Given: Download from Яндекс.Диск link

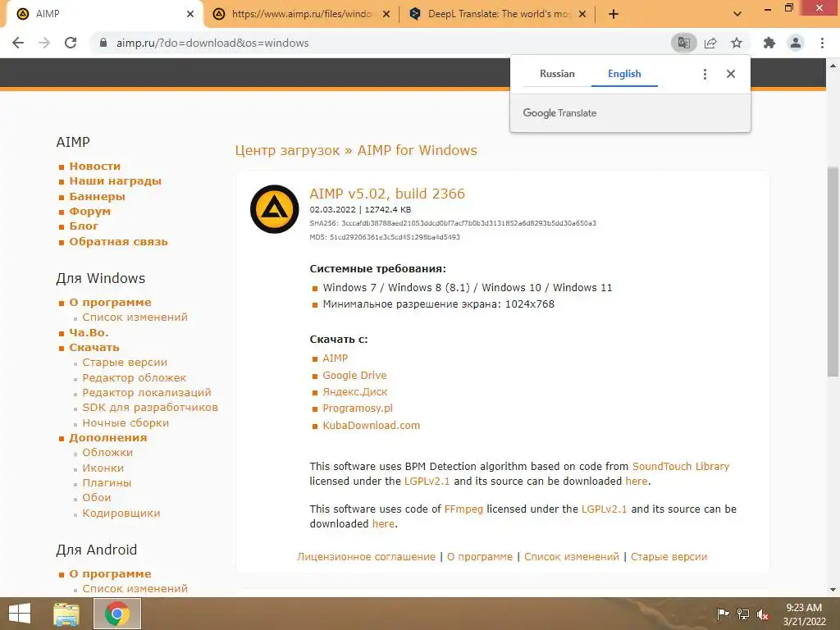Looking at the screenshot, I should (x=354, y=391).
